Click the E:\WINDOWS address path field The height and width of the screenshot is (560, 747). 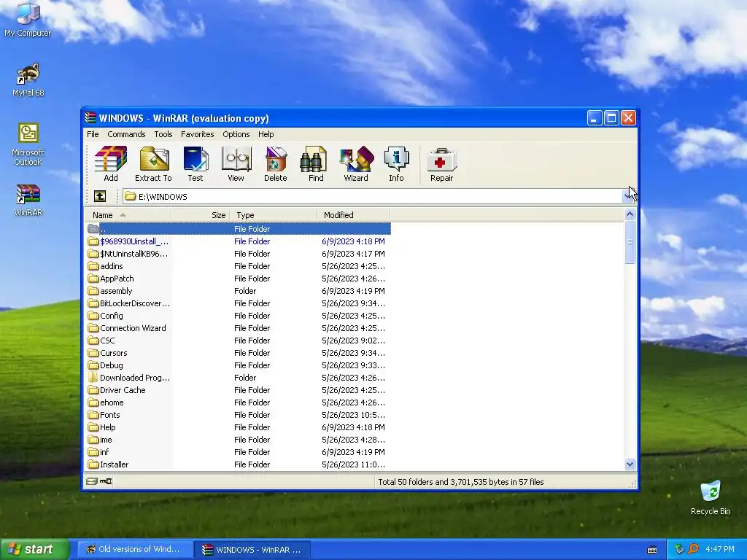tap(373, 196)
